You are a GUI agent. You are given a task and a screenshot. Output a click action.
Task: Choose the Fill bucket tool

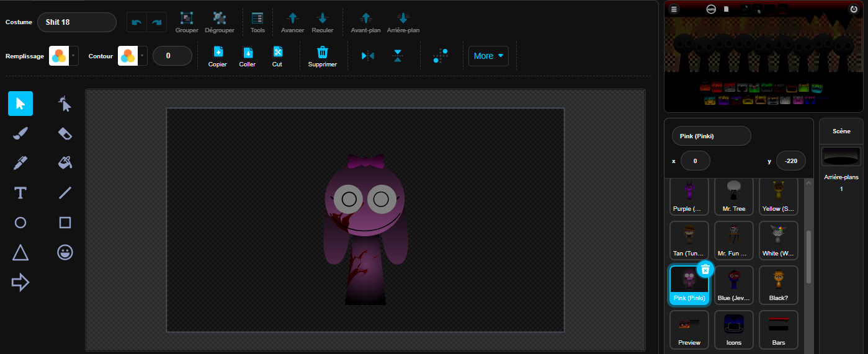coord(65,163)
